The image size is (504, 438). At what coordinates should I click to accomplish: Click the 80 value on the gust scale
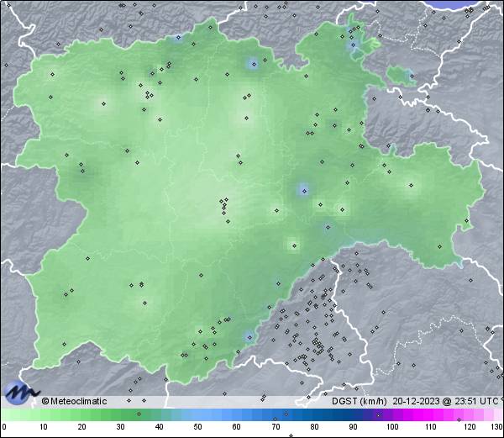click(314, 427)
